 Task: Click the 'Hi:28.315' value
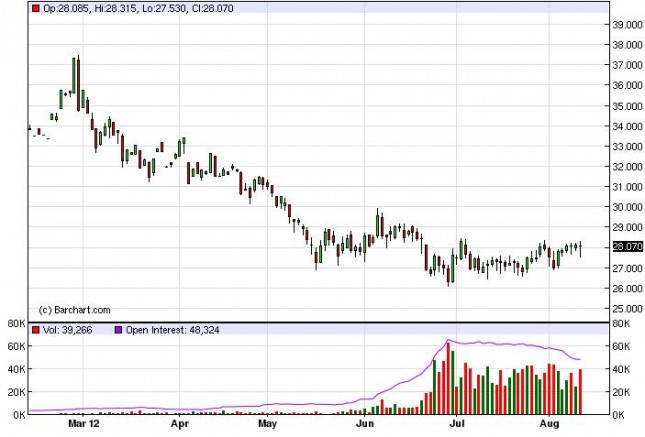point(116,8)
